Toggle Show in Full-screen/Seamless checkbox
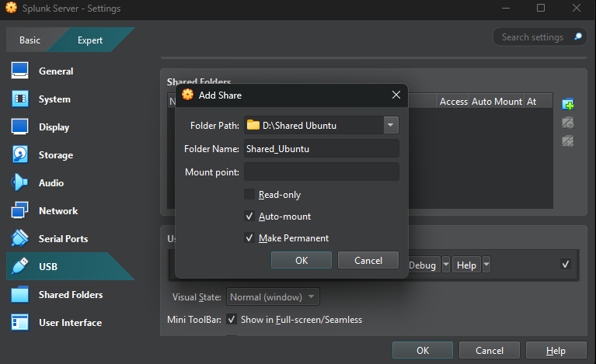596x364 pixels. click(x=232, y=319)
